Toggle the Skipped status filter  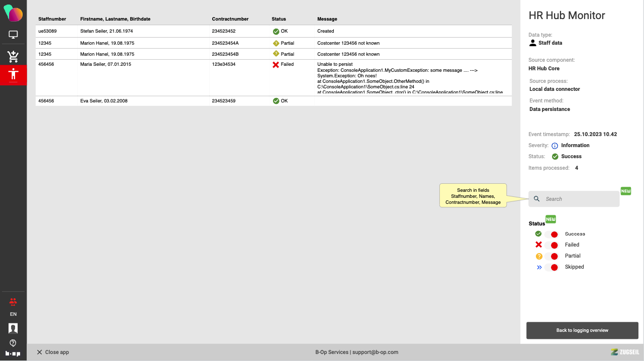click(x=551, y=267)
